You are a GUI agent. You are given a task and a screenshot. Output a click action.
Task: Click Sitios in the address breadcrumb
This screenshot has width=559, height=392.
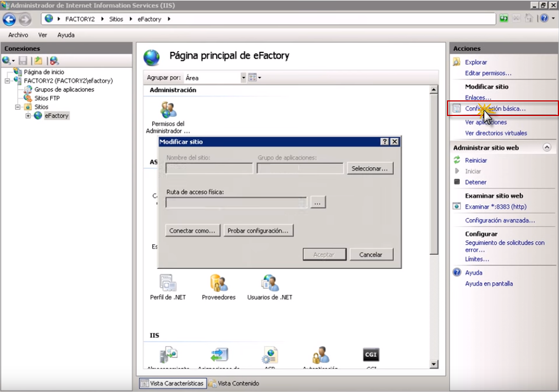(116, 19)
